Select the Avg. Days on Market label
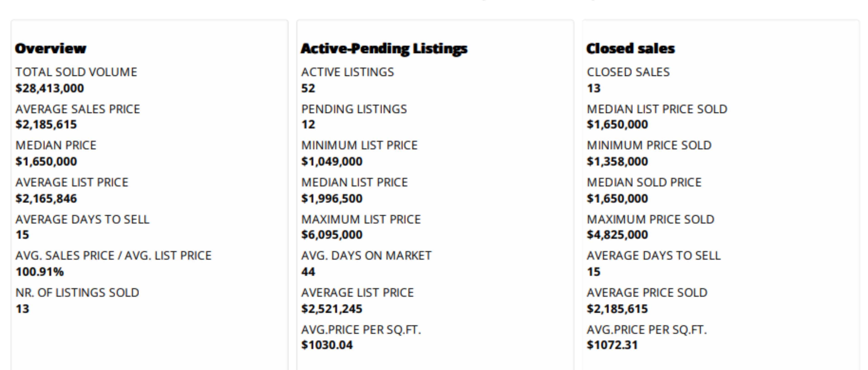Viewport: 868px width, 370px height. pos(366,256)
